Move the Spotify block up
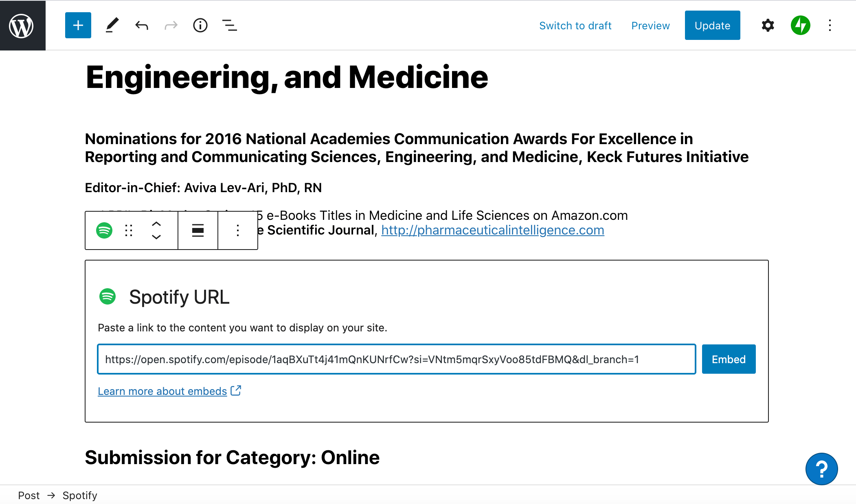This screenshot has height=504, width=856. point(156,224)
